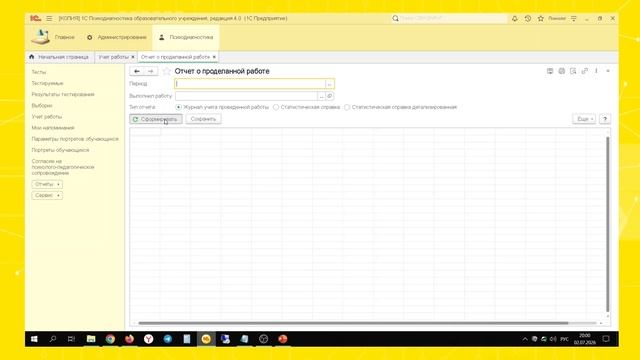Click the link icon in report header

(x=584, y=71)
